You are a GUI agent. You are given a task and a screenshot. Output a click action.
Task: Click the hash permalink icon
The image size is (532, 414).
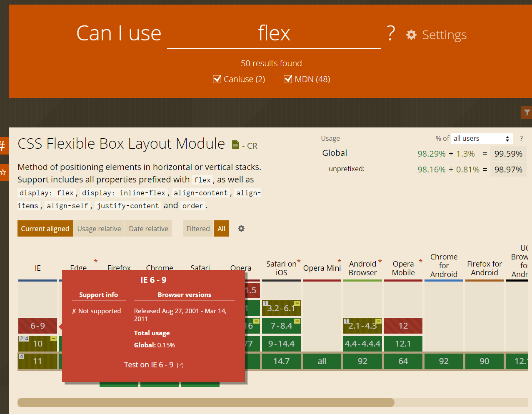[3, 146]
